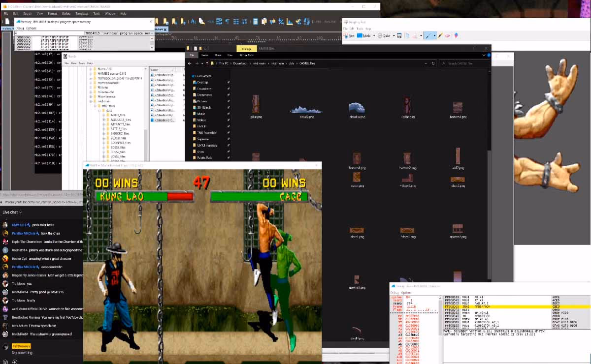Click the font letter A icon in editor toolbar

click(194, 21)
